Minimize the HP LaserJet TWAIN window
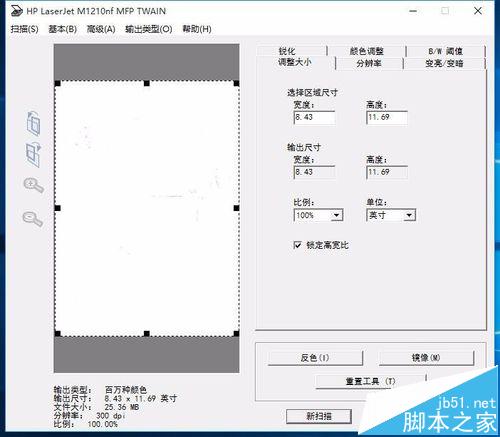The image size is (500, 437). point(413,11)
